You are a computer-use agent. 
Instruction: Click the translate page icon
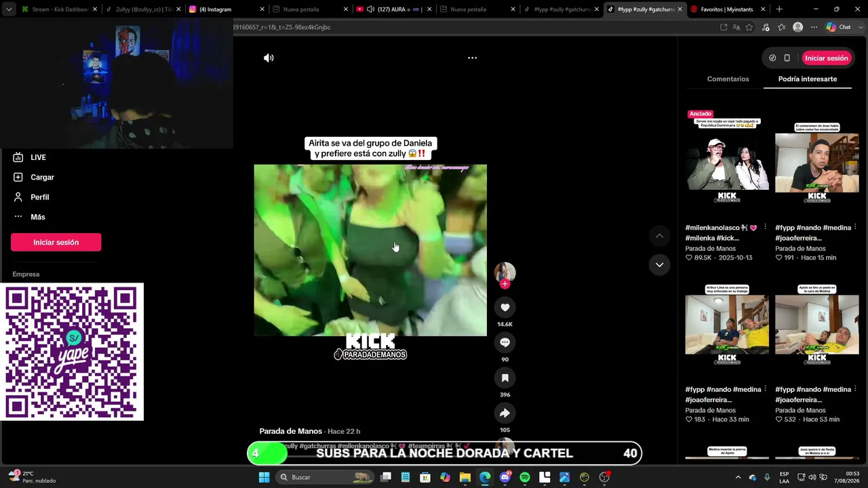coord(736,27)
